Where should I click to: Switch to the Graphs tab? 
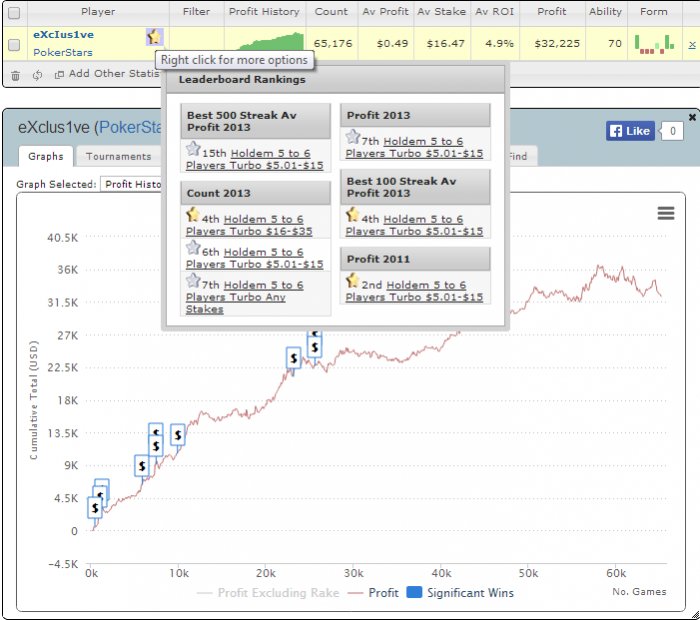coord(46,156)
